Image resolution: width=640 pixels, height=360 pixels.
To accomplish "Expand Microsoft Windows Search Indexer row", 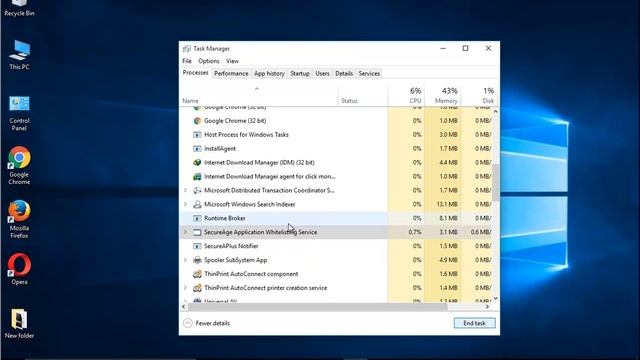I will tap(185, 204).
